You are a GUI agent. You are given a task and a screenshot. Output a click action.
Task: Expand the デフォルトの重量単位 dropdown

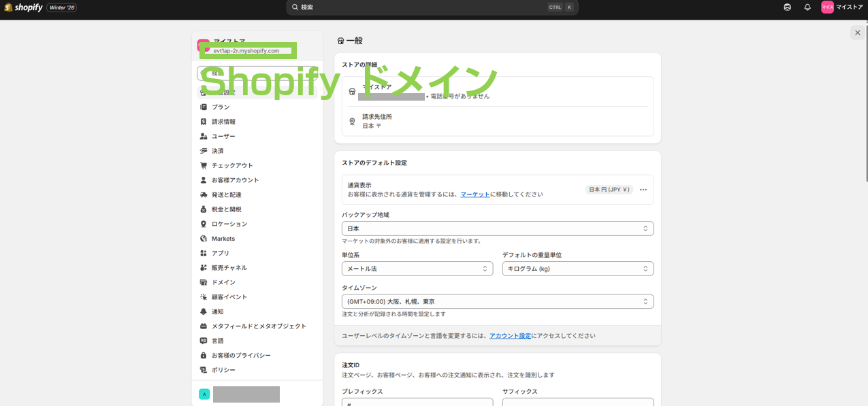(577, 269)
